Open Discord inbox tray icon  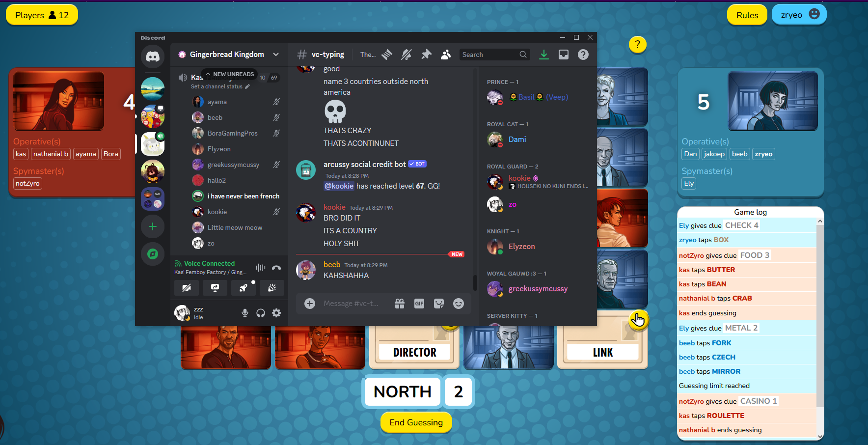pos(564,55)
